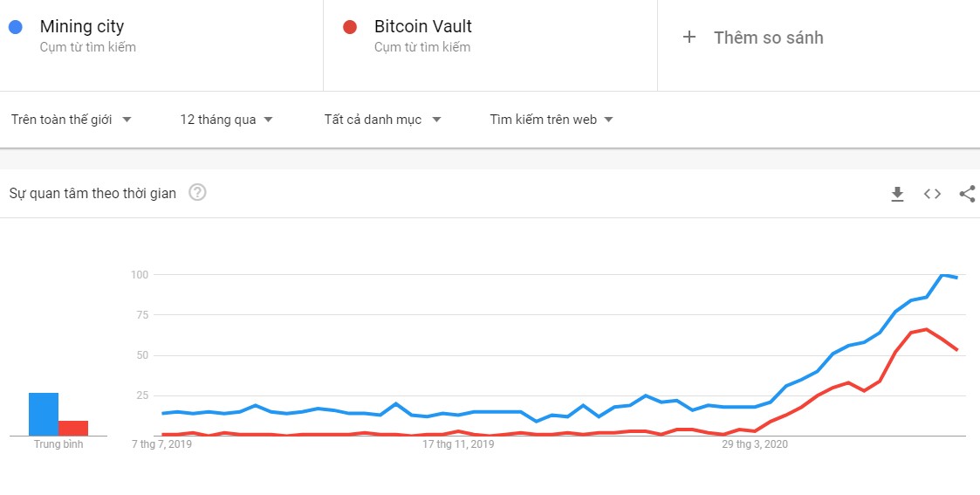Open the 'Tìm kiếm trên web' search type dropdown
Screen dimensions: 980x495
(x=552, y=120)
